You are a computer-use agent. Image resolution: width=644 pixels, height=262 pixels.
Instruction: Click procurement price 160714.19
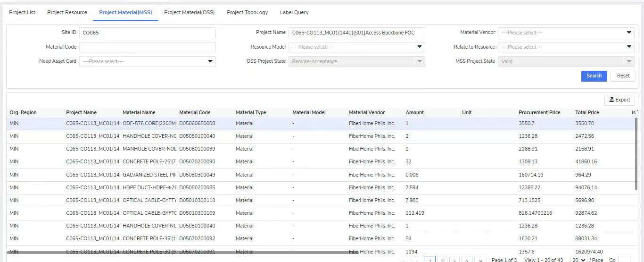pos(531,175)
